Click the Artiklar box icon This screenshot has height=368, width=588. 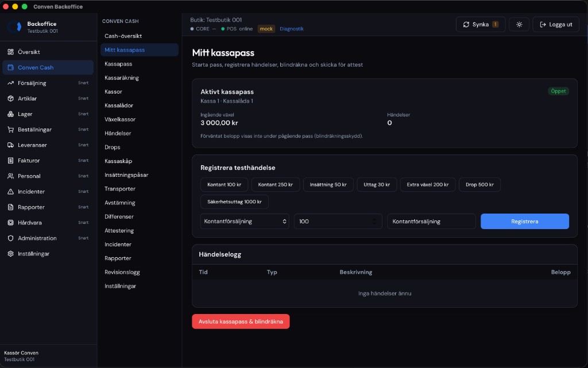pos(10,99)
